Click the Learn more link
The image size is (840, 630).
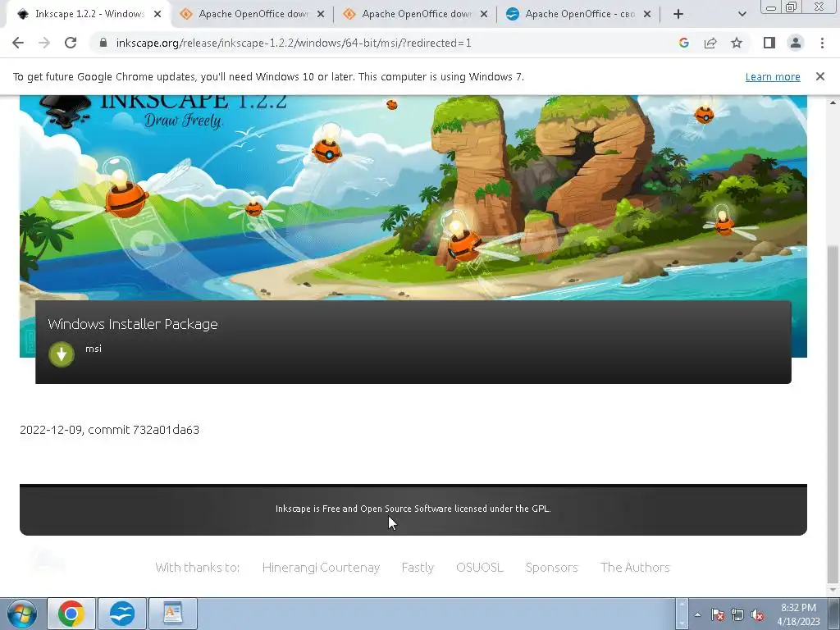[x=773, y=76]
